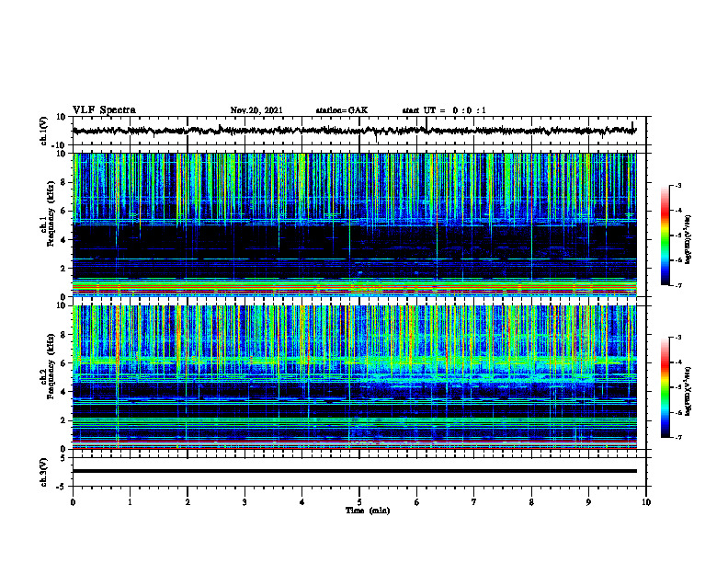728x563 pixels.
Task: Click time axis tick label "7"
Action: 474,502
